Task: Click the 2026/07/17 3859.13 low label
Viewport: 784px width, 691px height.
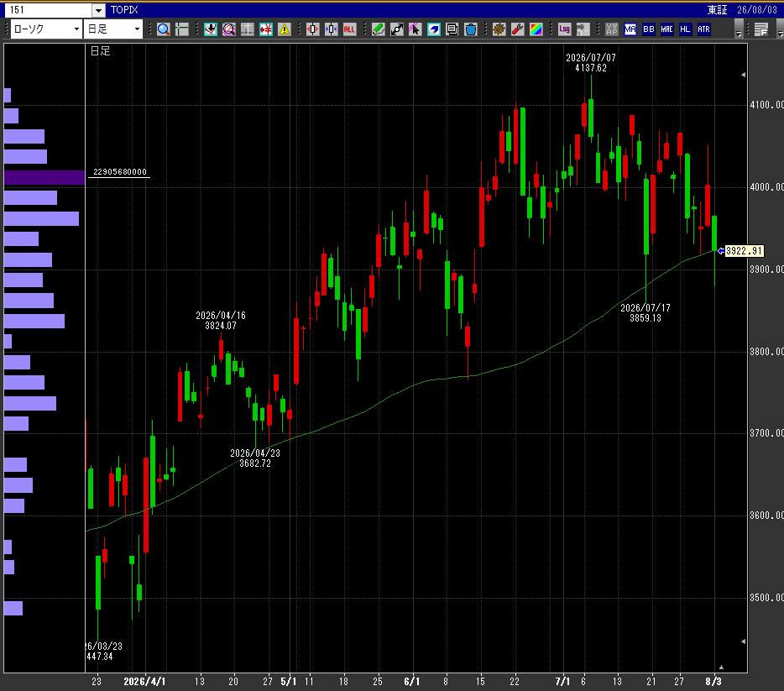Action: click(x=645, y=313)
